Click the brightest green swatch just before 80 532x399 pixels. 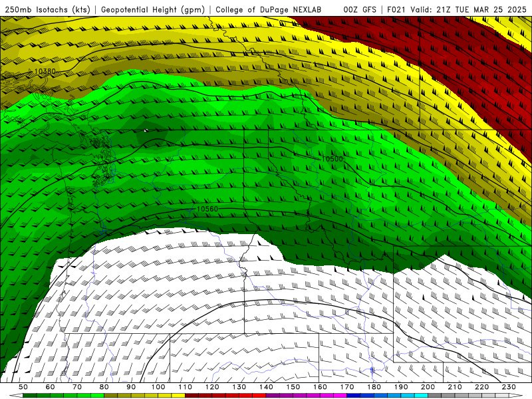[x=97, y=396]
